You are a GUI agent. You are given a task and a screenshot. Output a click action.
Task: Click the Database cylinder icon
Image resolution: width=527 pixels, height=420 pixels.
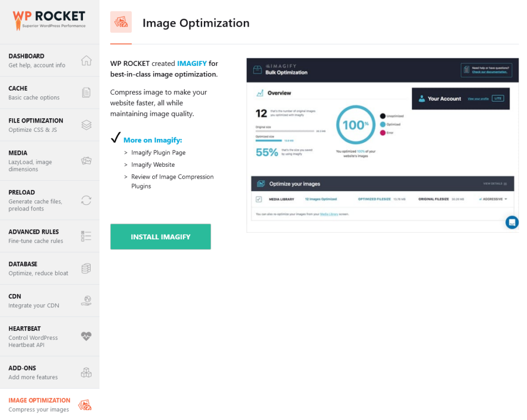pos(86,269)
